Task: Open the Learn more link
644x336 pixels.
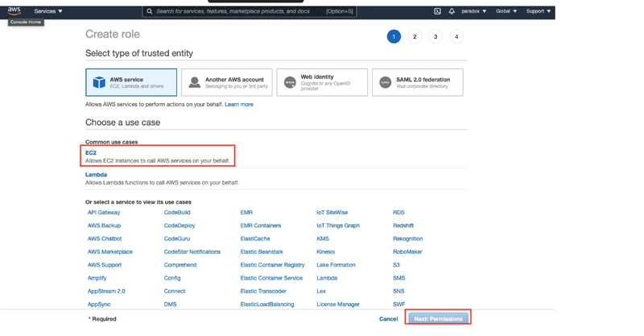Action: [x=239, y=105]
